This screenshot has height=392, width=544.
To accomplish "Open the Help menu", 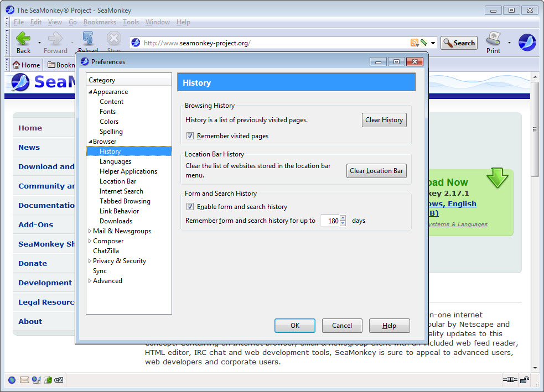I will tap(183, 22).
